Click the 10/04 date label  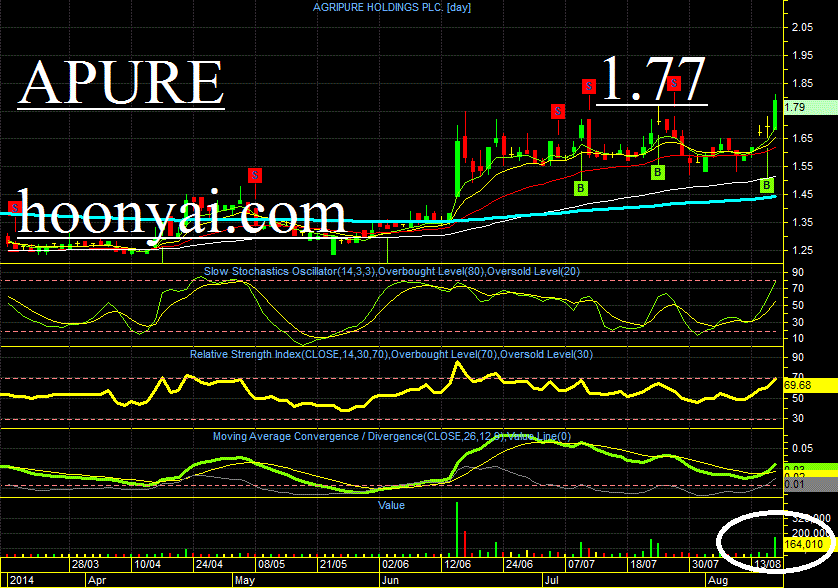coord(148,564)
